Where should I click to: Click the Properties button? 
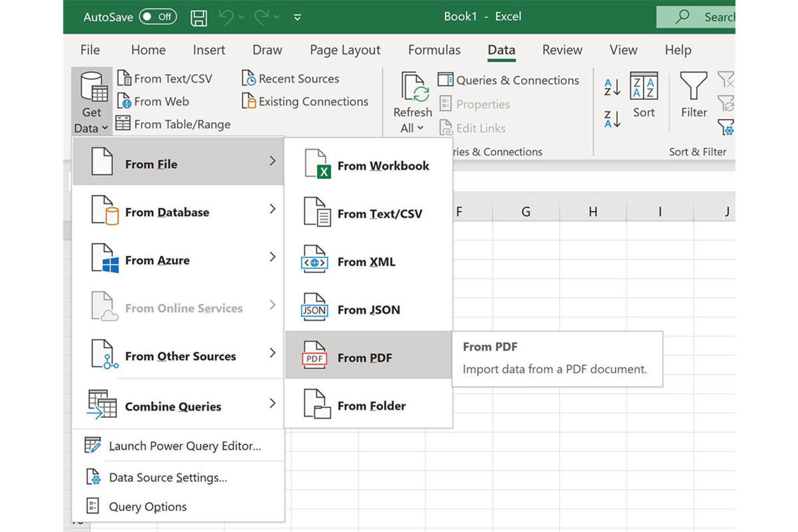pyautogui.click(x=475, y=104)
